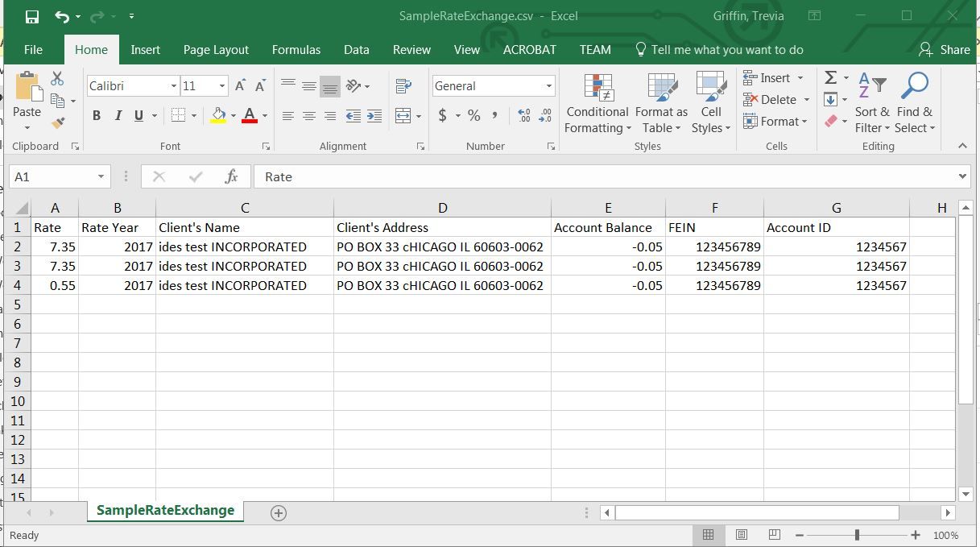
Task: Click the Insert Function fx icon
Action: 231,176
